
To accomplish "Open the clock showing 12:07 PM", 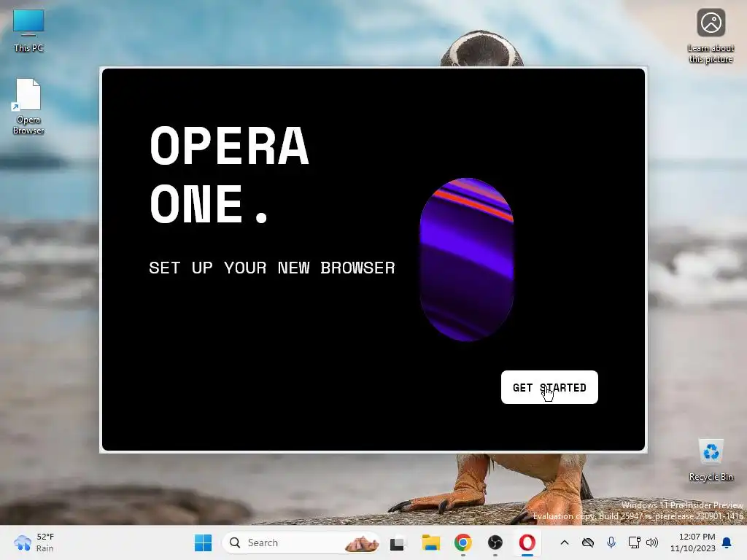I will [x=693, y=542].
